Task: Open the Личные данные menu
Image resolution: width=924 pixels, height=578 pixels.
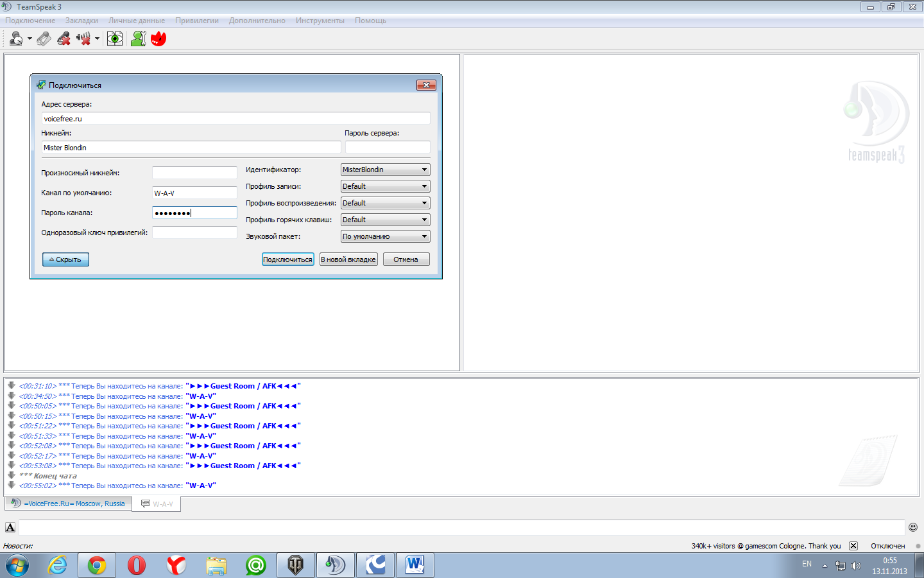Action: tap(137, 21)
